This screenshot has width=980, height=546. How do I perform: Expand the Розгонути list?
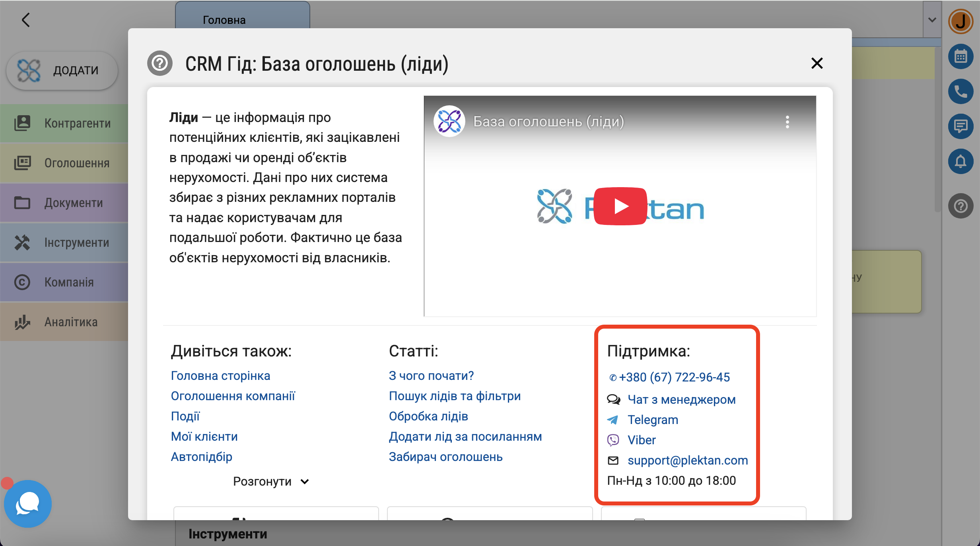click(x=270, y=482)
